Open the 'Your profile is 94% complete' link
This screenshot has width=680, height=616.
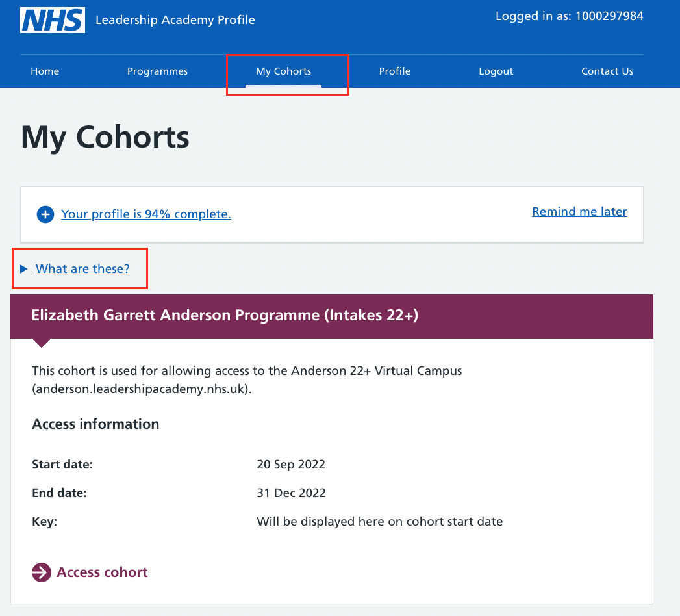coord(146,214)
